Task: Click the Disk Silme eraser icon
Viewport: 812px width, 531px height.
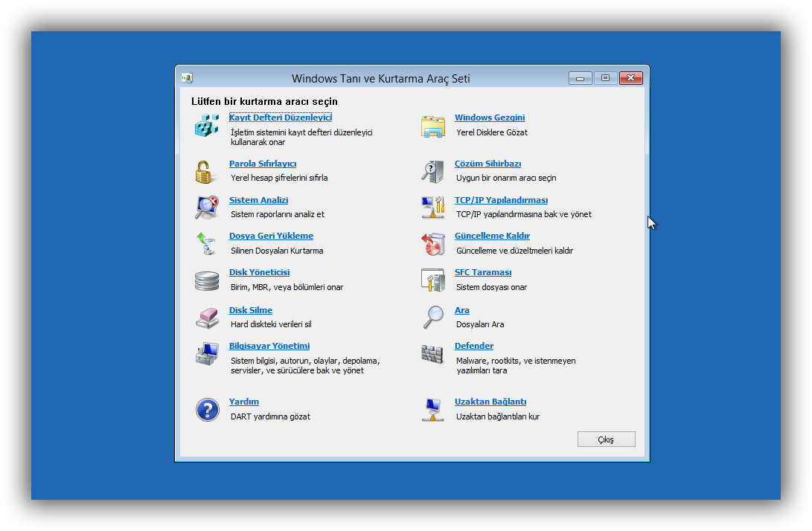Action: tap(206, 318)
